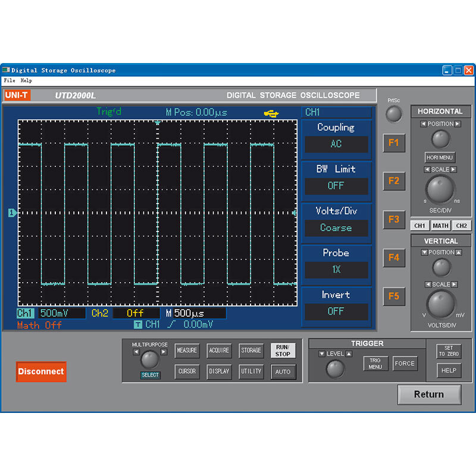Open the HORI MENU
476x476 pixels.
point(440,157)
